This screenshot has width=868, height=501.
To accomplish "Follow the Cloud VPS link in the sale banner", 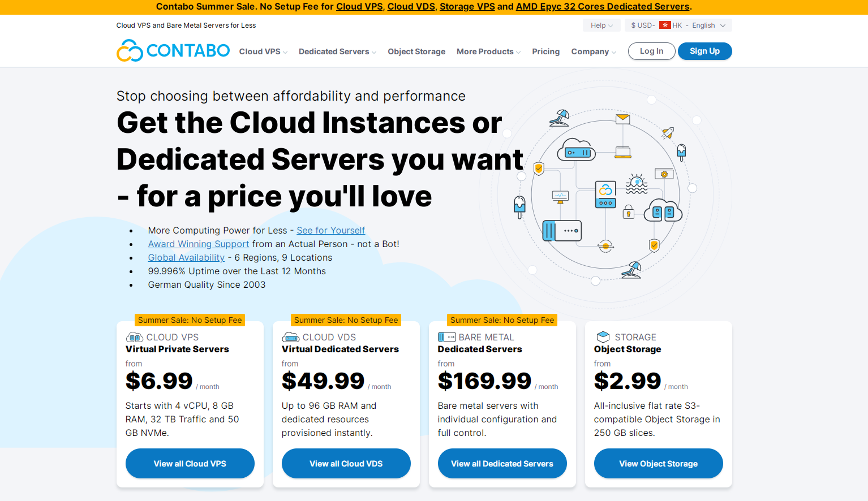I will [x=359, y=7].
